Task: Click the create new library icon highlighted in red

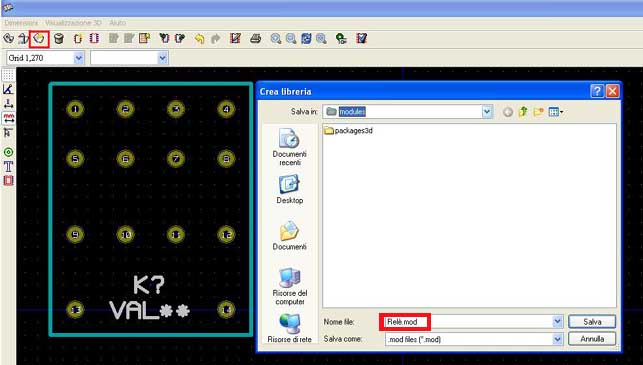Action: pos(39,39)
